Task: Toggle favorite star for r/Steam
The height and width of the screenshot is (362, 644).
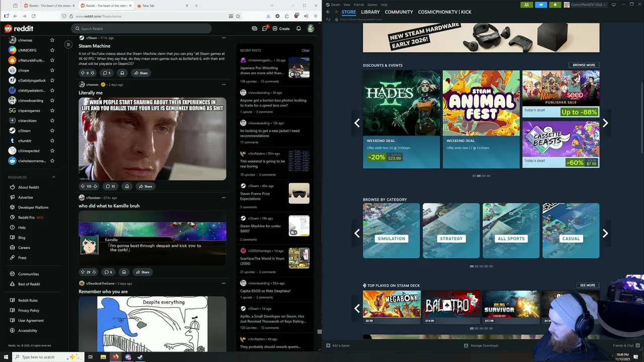Action: point(52,131)
